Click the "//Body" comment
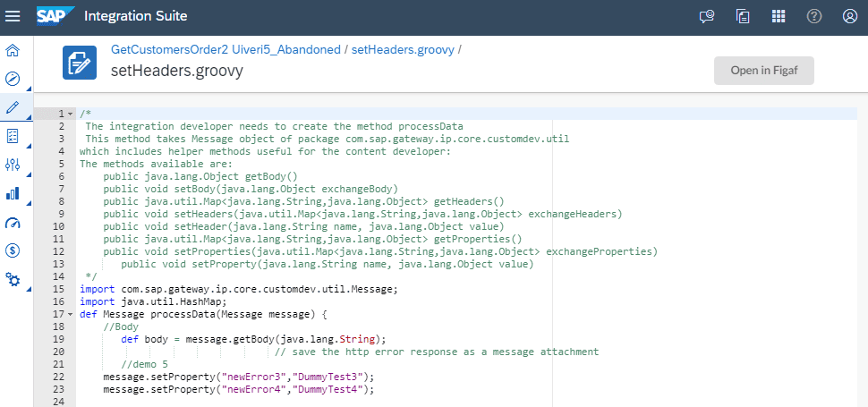The height and width of the screenshot is (407, 868). pyautogui.click(x=121, y=326)
